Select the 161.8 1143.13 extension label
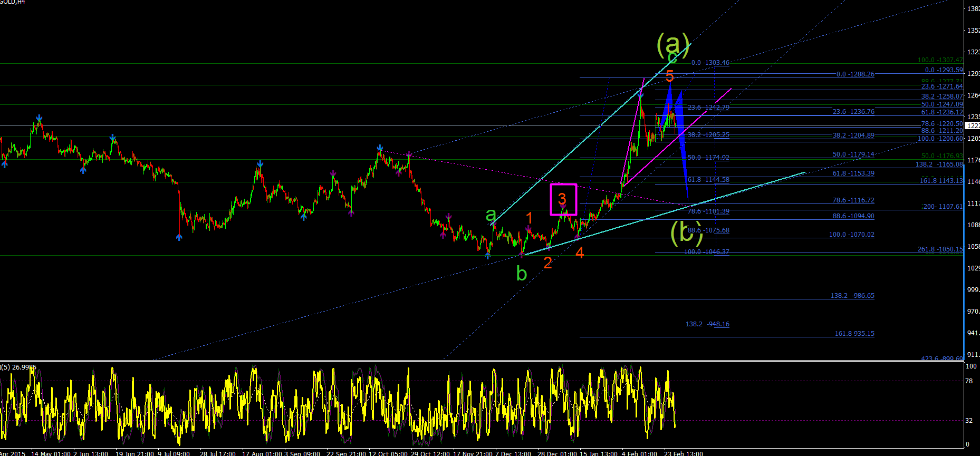 pyautogui.click(x=941, y=181)
